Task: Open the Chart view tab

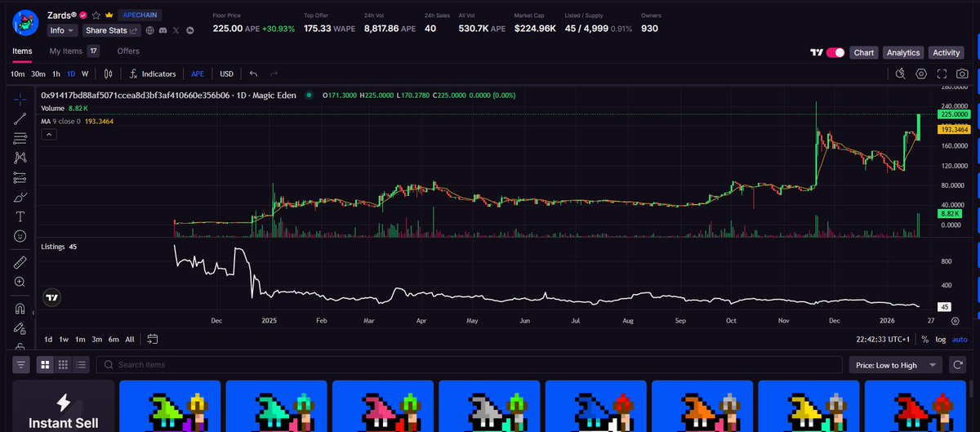Action: coord(864,52)
